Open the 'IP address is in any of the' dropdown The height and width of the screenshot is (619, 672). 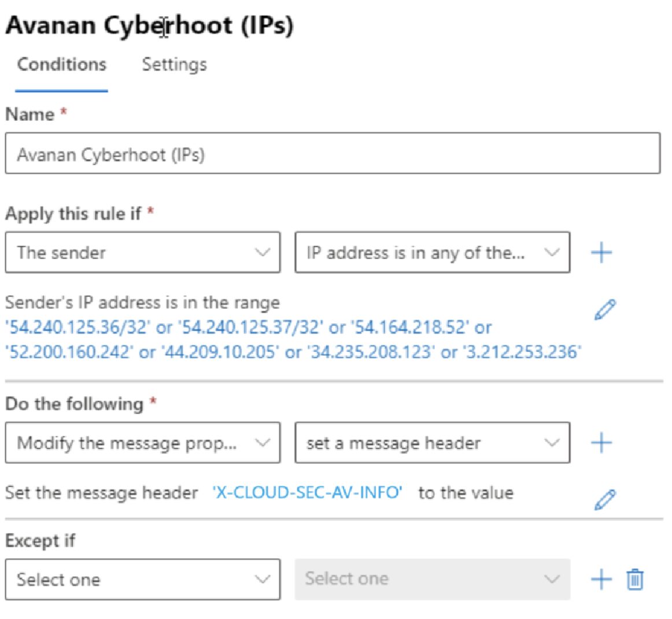(x=433, y=252)
